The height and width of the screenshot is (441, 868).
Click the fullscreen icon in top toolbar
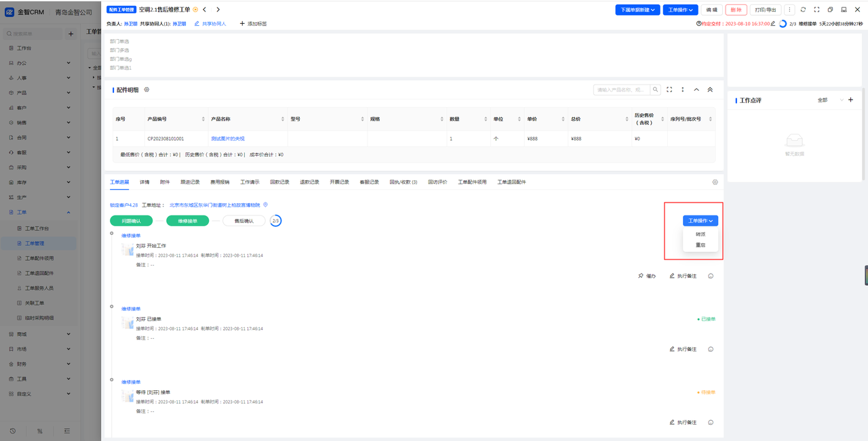point(816,9)
